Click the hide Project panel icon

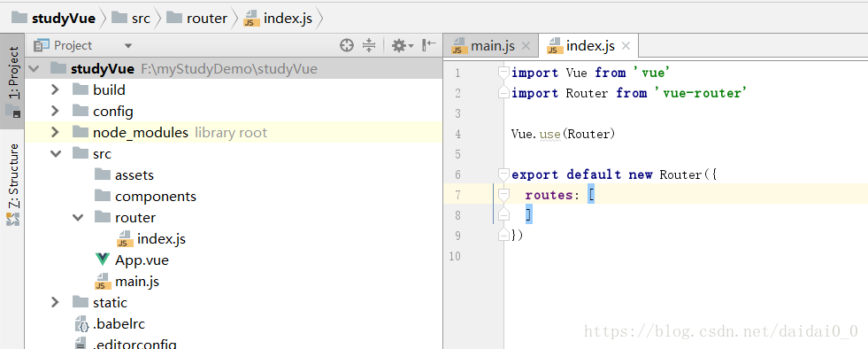[429, 45]
